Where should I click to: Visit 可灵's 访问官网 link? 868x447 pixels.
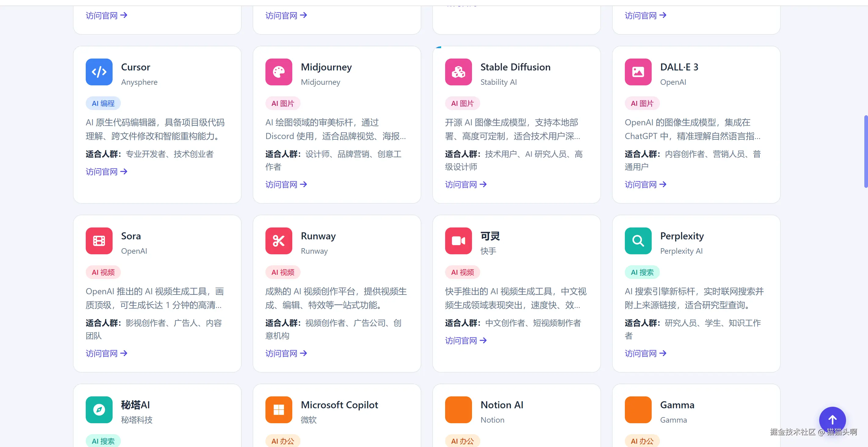click(x=466, y=341)
